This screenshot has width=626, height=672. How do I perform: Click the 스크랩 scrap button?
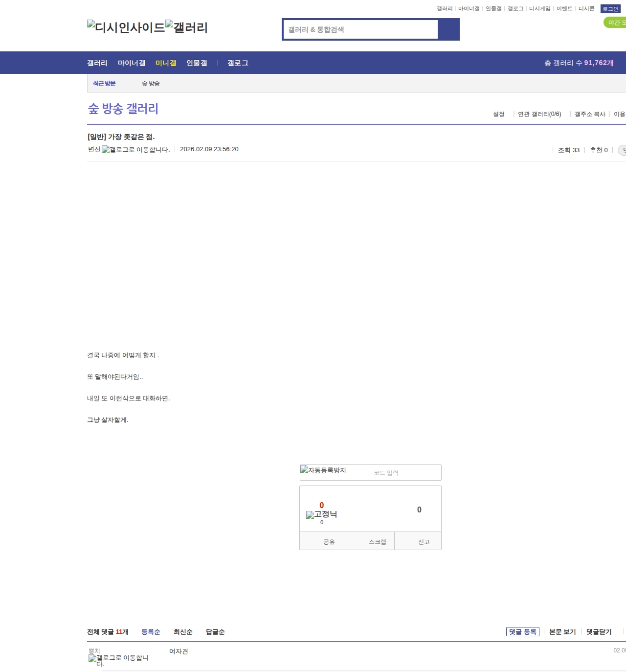(377, 542)
